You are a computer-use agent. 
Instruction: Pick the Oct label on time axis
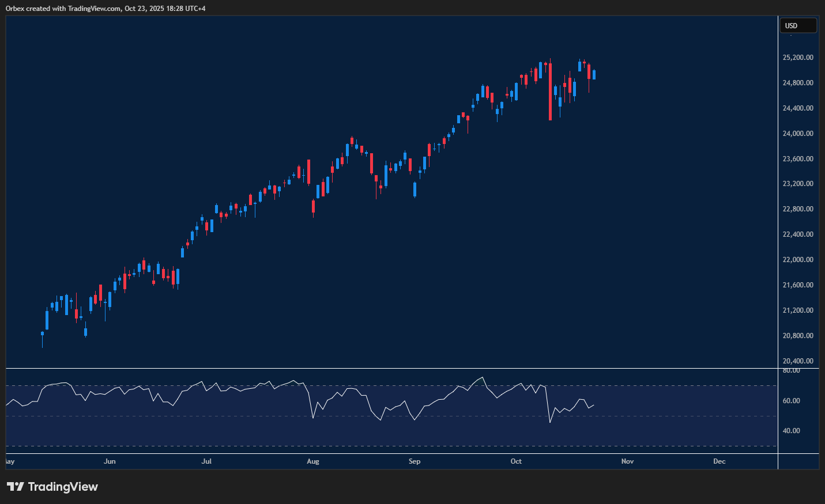point(516,461)
